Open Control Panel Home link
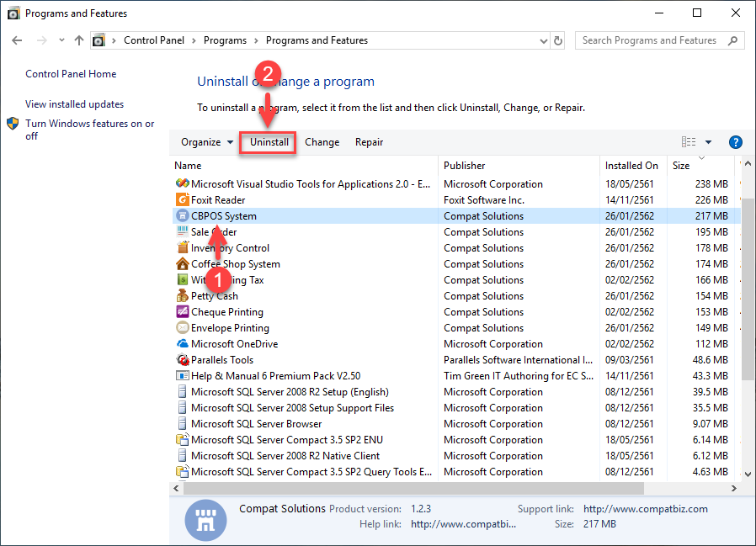 [71, 74]
